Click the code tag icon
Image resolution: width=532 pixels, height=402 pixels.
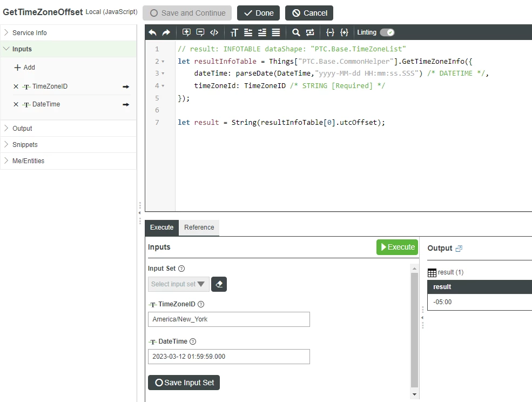point(214,32)
